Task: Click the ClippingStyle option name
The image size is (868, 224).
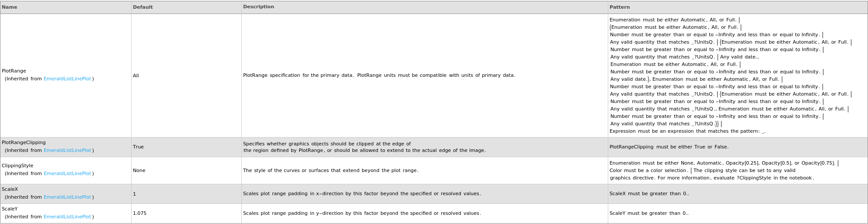Action: (x=17, y=166)
